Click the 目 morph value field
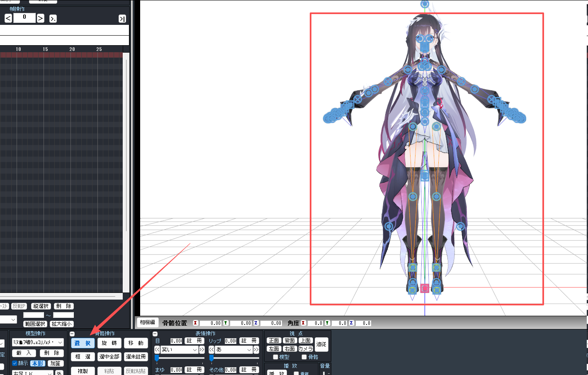Image resolution: width=588 pixels, height=375 pixels. (176, 341)
